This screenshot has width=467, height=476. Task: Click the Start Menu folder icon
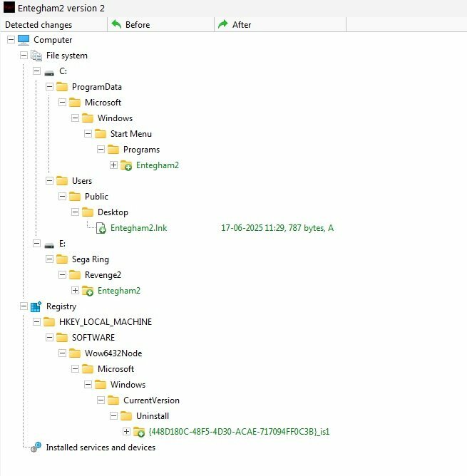pyautogui.click(x=101, y=134)
